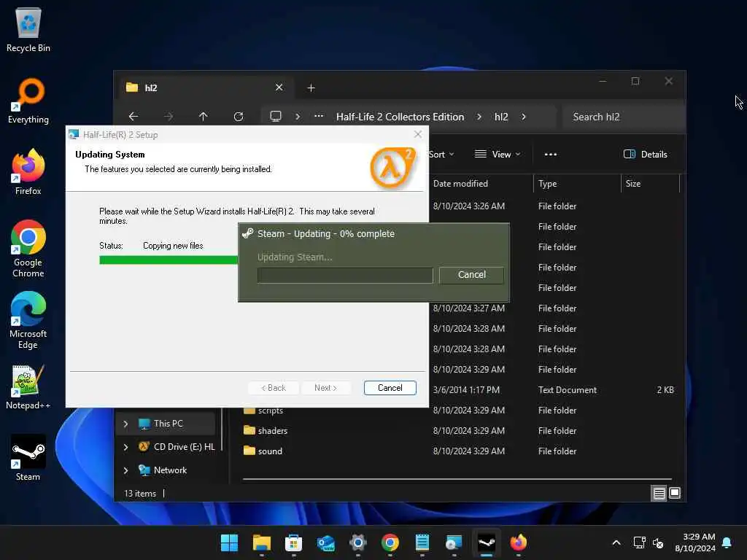
Task: Open the Notepad++ desktop shortcut
Action: click(28, 386)
